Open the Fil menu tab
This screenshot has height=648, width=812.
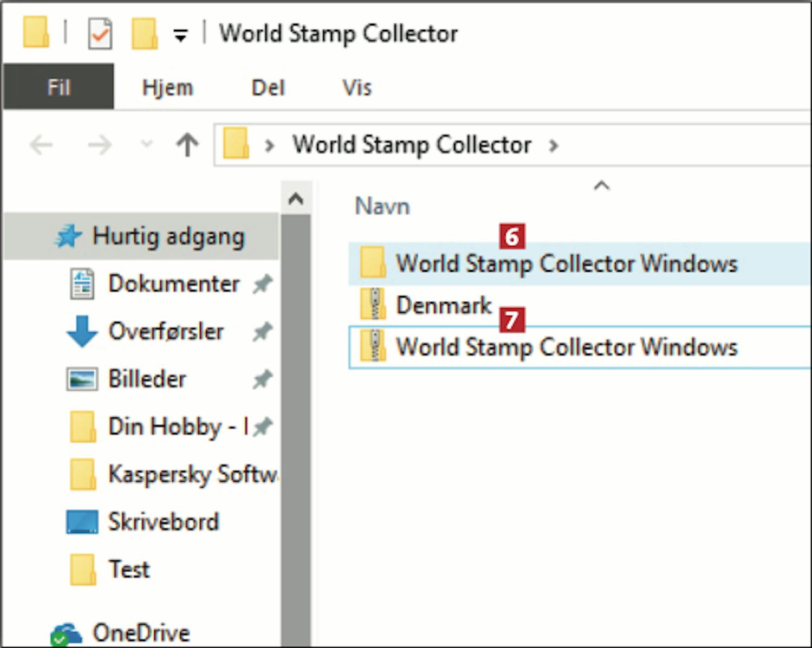click(58, 87)
